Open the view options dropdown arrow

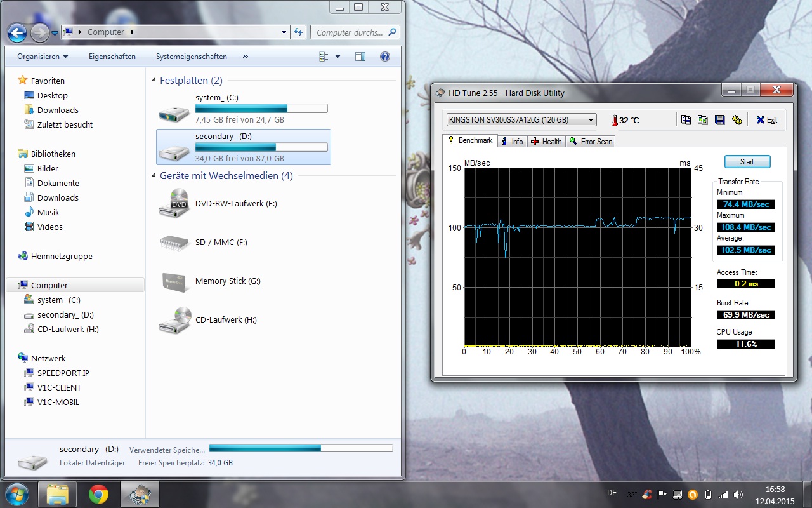click(x=337, y=57)
